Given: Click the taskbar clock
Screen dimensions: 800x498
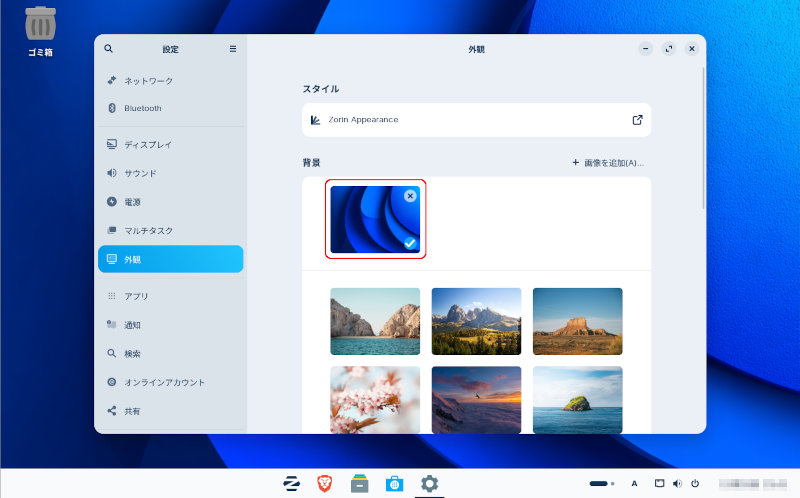Looking at the screenshot, I should (x=753, y=484).
